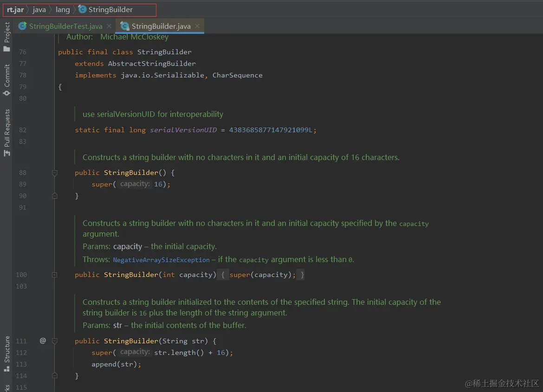The width and height of the screenshot is (543, 392).
Task: Close the StringBuilderTest.java tab
Action: tap(109, 26)
